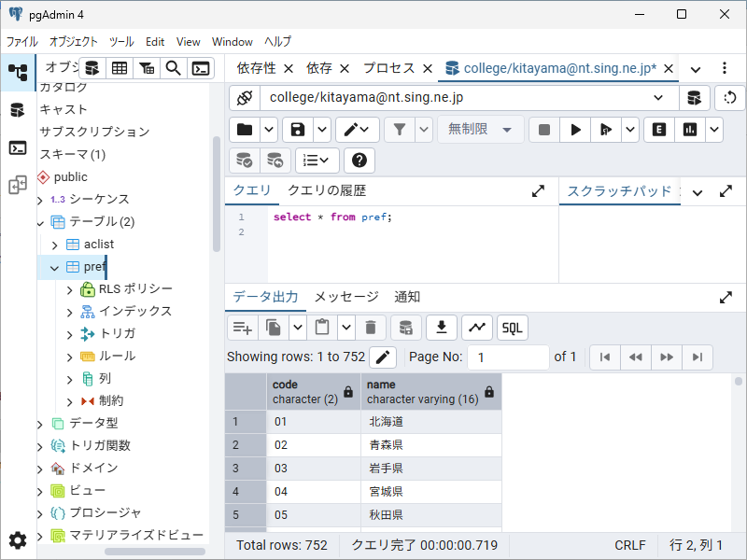The width and height of the screenshot is (747, 560).
Task: Open the save options dropdown arrow
Action: 322,130
